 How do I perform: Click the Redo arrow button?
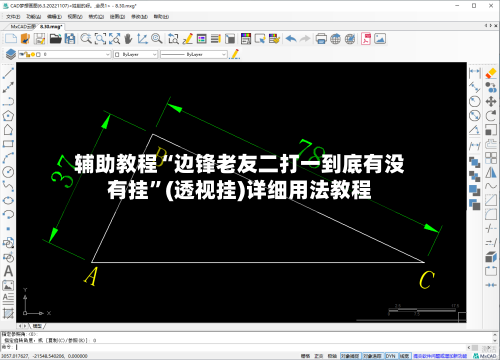(305, 39)
